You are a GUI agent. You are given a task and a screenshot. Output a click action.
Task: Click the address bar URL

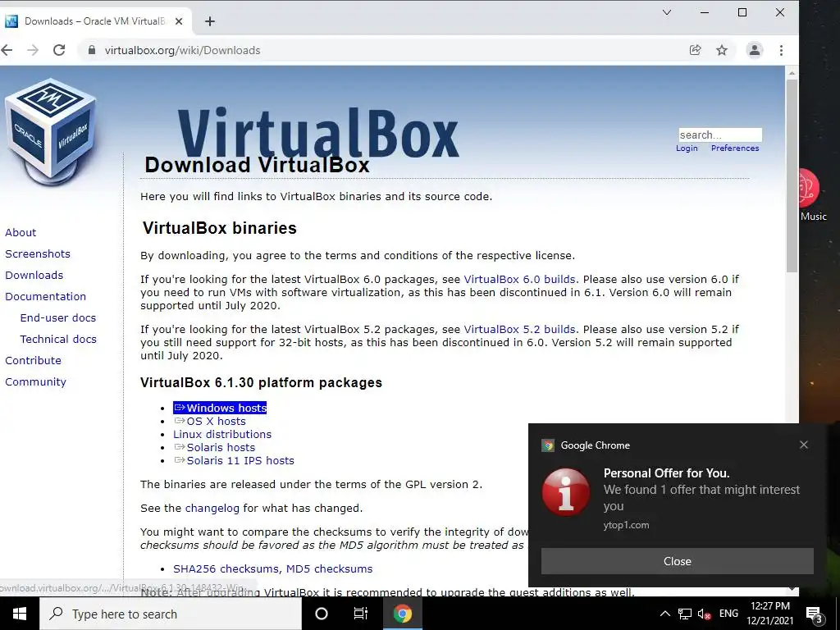[182, 50]
